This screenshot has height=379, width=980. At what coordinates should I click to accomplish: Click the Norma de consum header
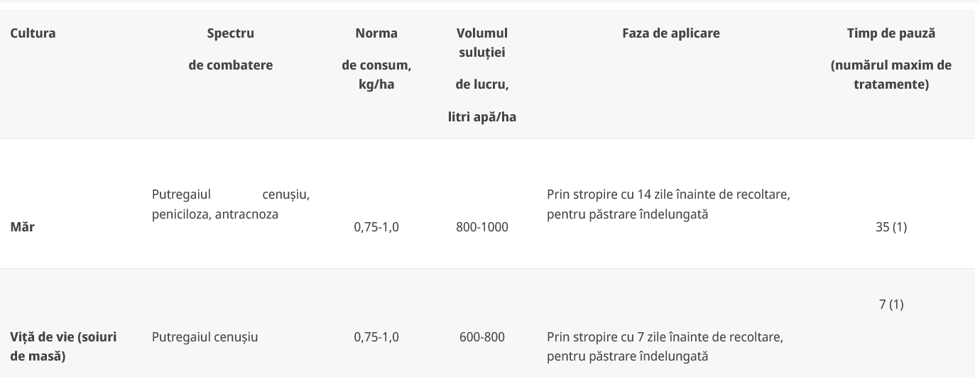point(376,59)
